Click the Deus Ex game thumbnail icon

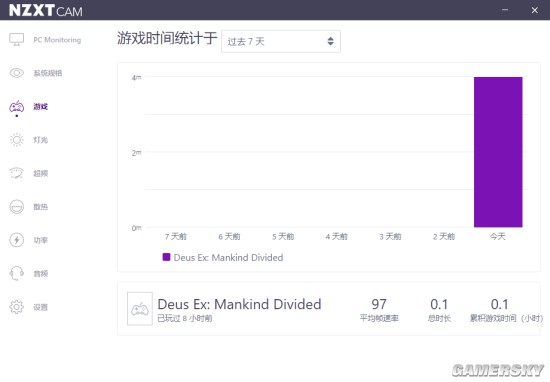140,309
